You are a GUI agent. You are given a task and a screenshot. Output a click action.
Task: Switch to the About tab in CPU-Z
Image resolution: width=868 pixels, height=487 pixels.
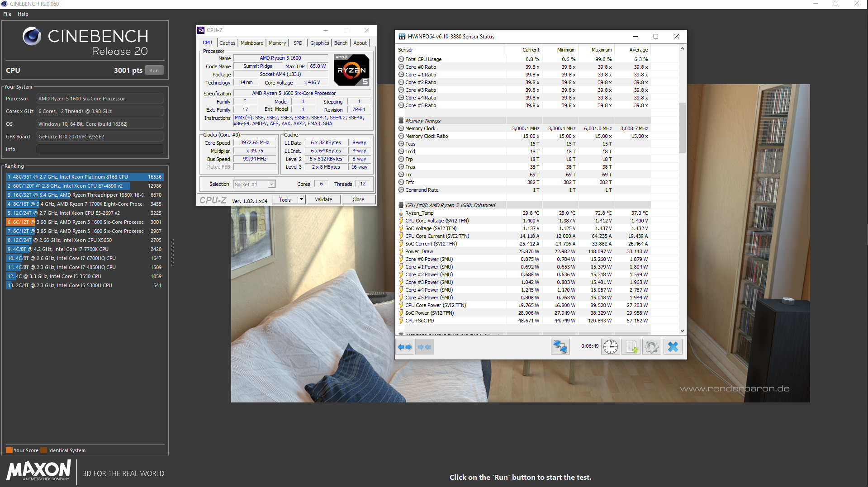click(x=360, y=43)
